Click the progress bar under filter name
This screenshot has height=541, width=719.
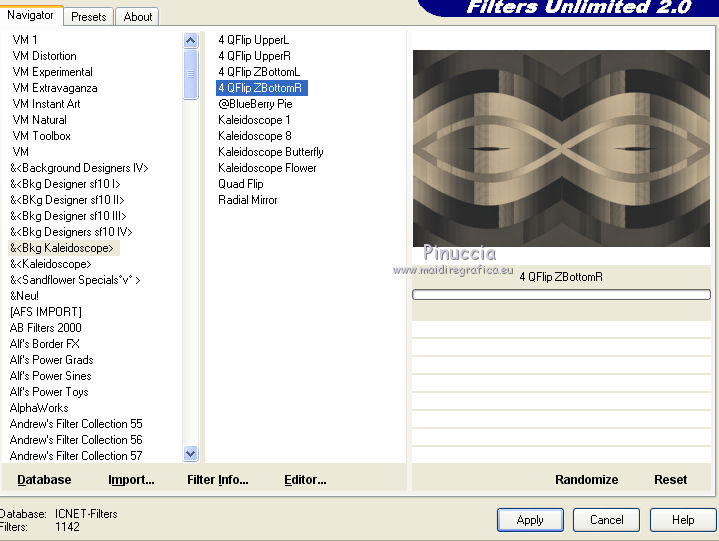coord(561,294)
